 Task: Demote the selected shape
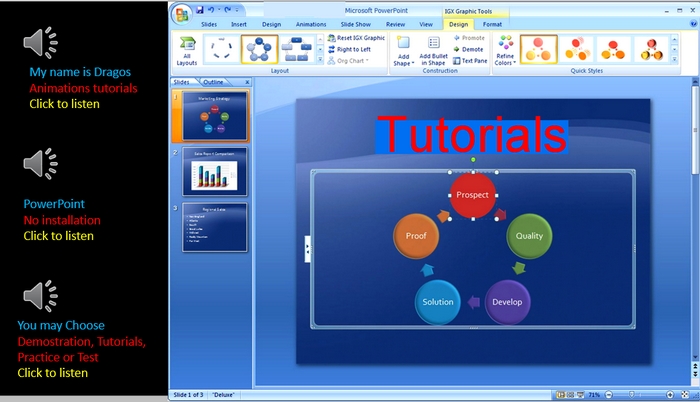[x=468, y=49]
